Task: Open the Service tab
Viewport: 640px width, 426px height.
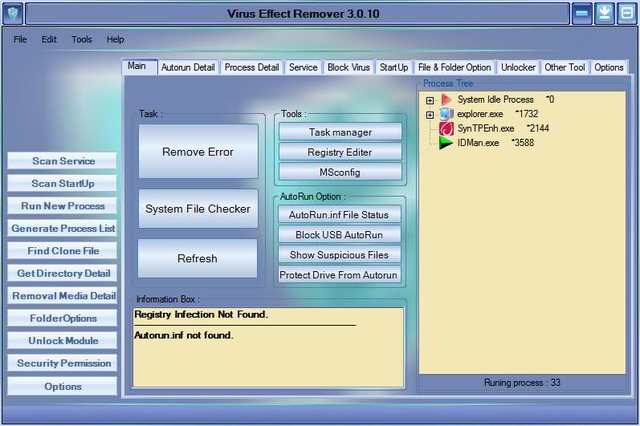Action: click(303, 67)
